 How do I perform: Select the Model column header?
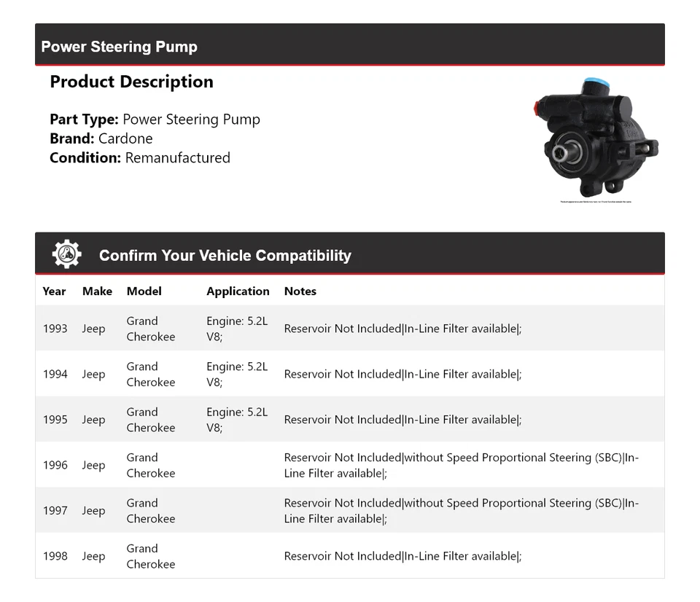[x=144, y=291]
